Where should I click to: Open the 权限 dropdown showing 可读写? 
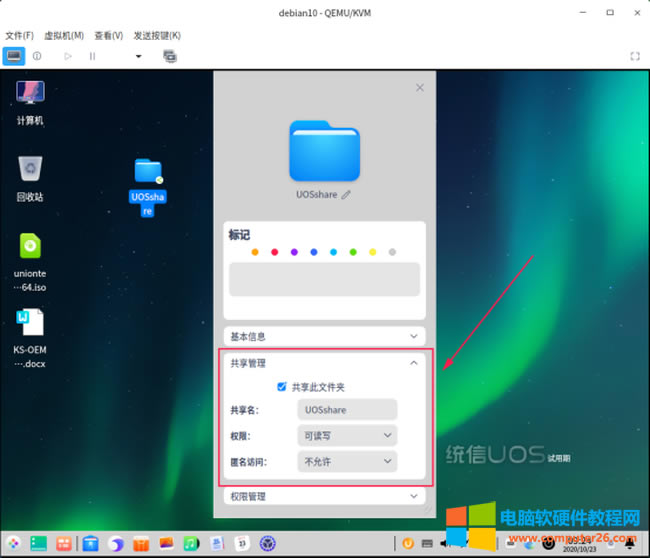point(347,435)
